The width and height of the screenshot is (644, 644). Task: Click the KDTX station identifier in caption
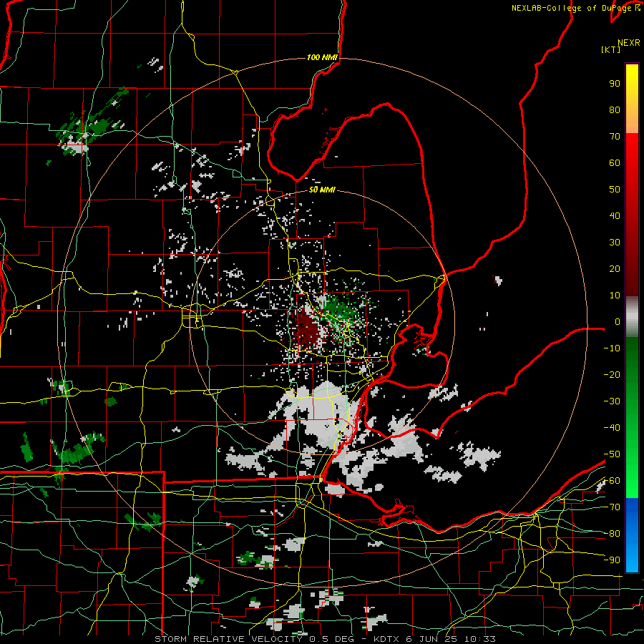click(386, 639)
